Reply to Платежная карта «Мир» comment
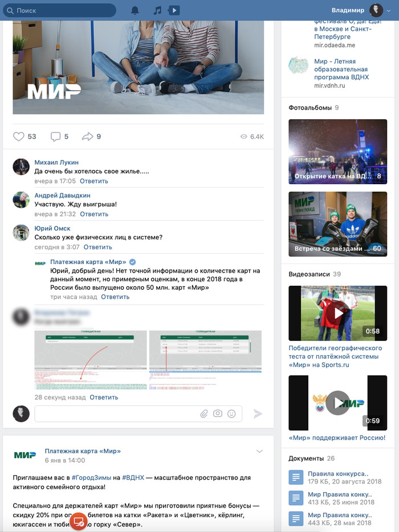The image size is (399, 532). (x=115, y=297)
